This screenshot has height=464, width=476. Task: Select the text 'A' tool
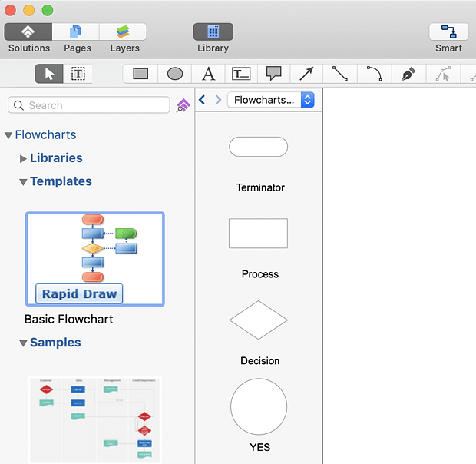pyautogui.click(x=209, y=74)
